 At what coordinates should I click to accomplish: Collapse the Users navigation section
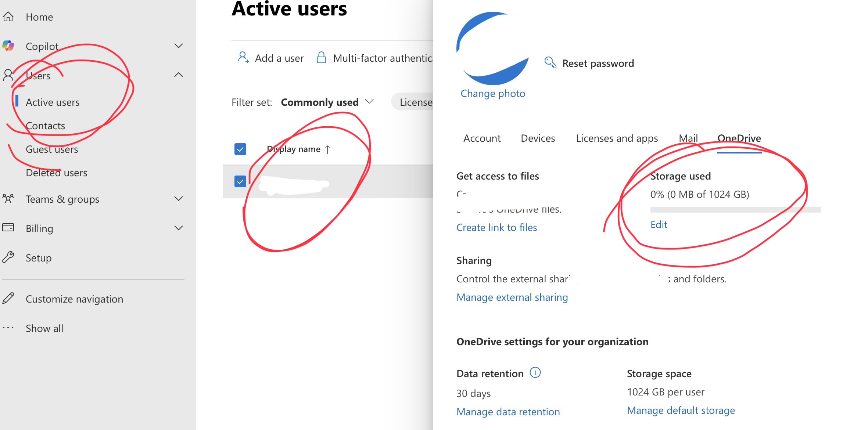[179, 75]
